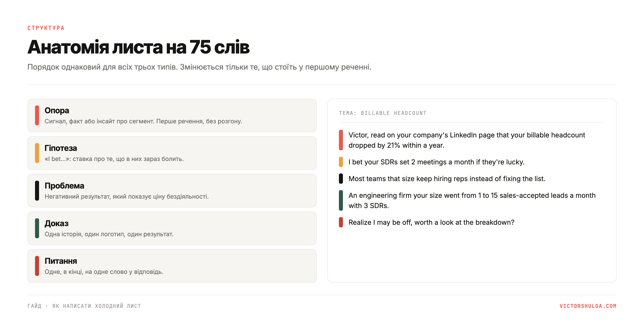This screenshot has height=331, width=644.
Task: Select the Гіпотеза card heading
Action: click(61, 148)
